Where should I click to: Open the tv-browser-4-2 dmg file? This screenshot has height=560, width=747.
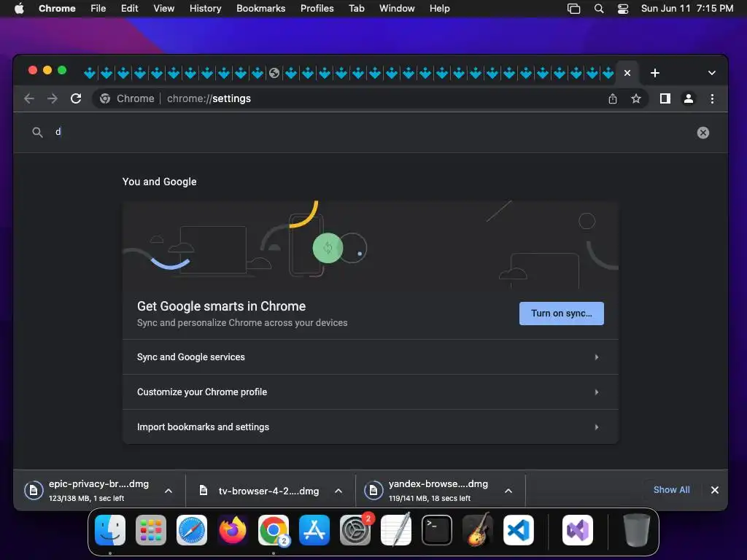(260, 491)
